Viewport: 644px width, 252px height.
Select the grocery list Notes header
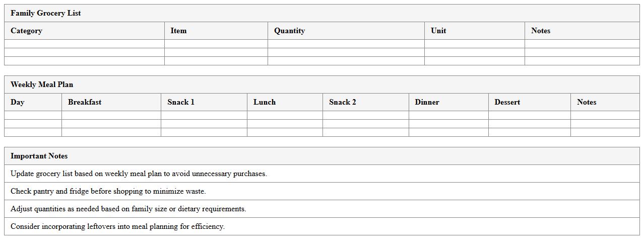coord(541,31)
